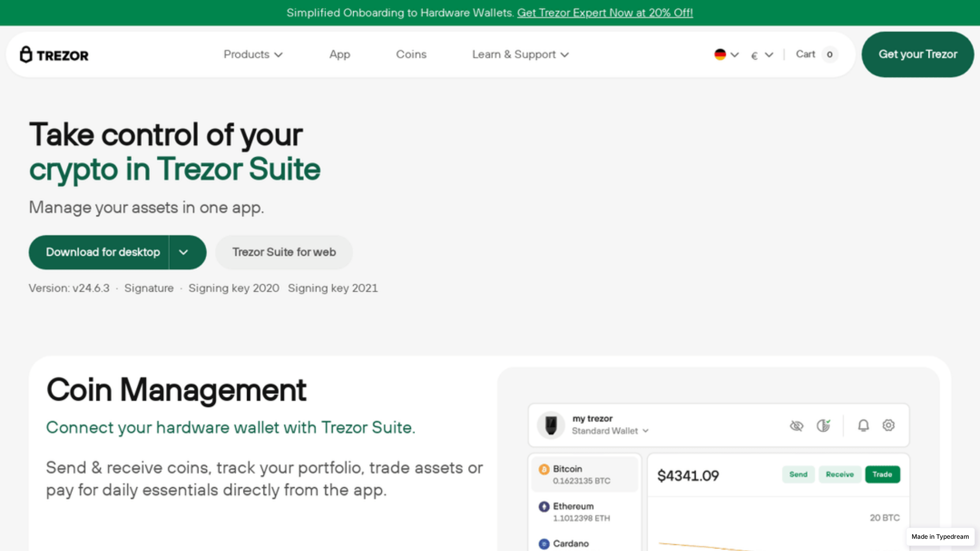Open notifications bell icon
980x551 pixels.
(x=863, y=425)
